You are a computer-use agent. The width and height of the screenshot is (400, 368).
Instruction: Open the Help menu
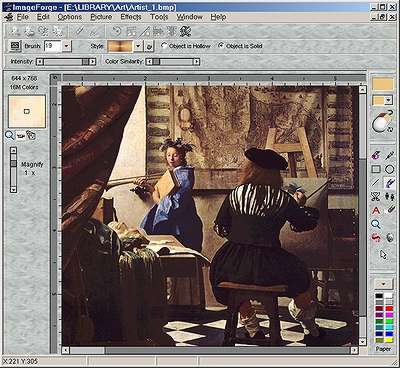[x=218, y=17]
